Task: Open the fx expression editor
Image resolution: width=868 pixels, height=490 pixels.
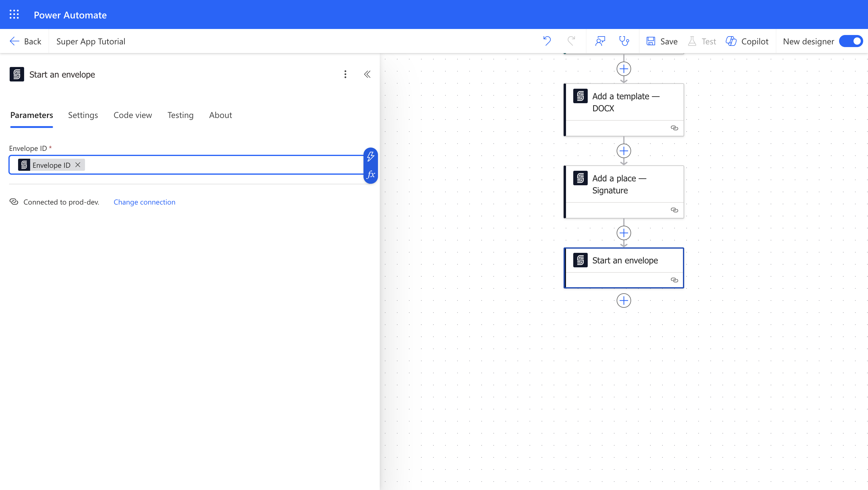Action: (370, 174)
